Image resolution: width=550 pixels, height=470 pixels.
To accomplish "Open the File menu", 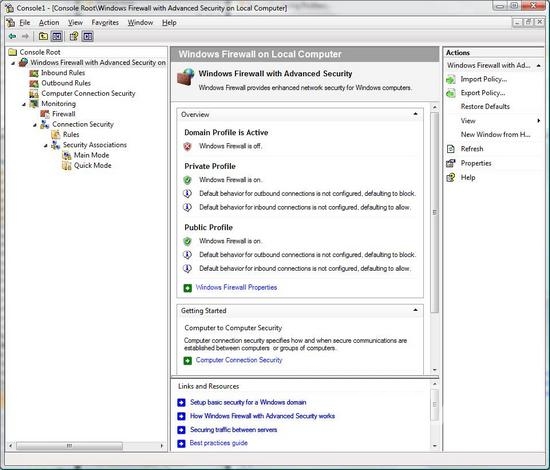I will (25, 23).
